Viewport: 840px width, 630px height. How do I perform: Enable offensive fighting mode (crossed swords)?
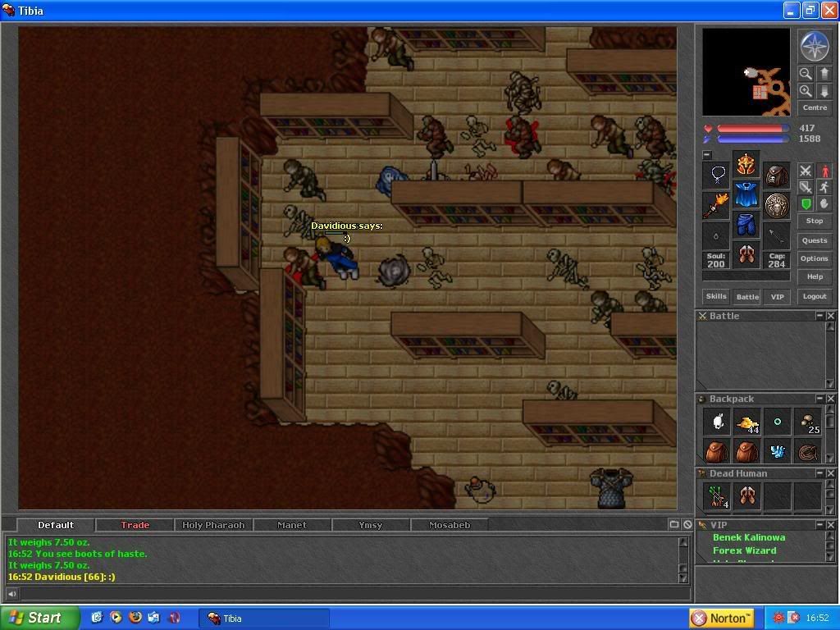[x=806, y=171]
